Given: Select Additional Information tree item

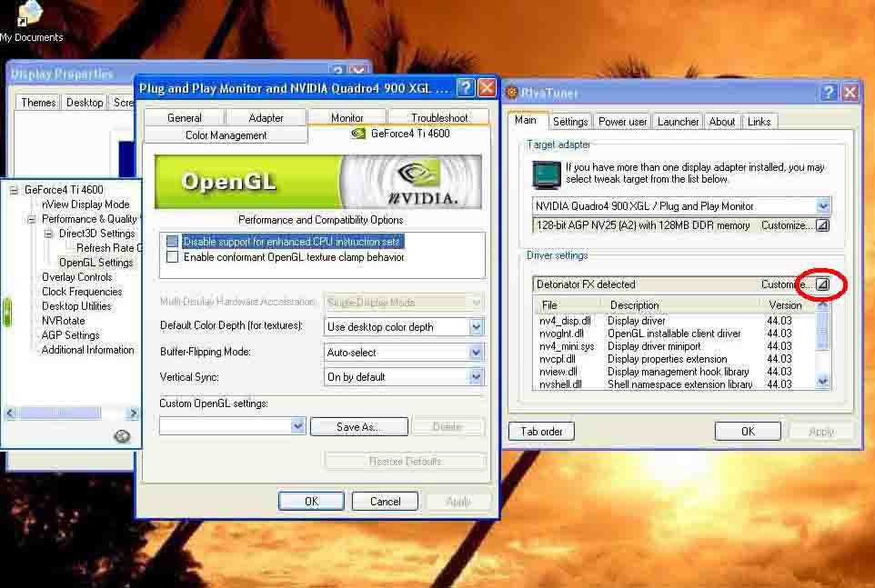Looking at the screenshot, I should 87,350.
